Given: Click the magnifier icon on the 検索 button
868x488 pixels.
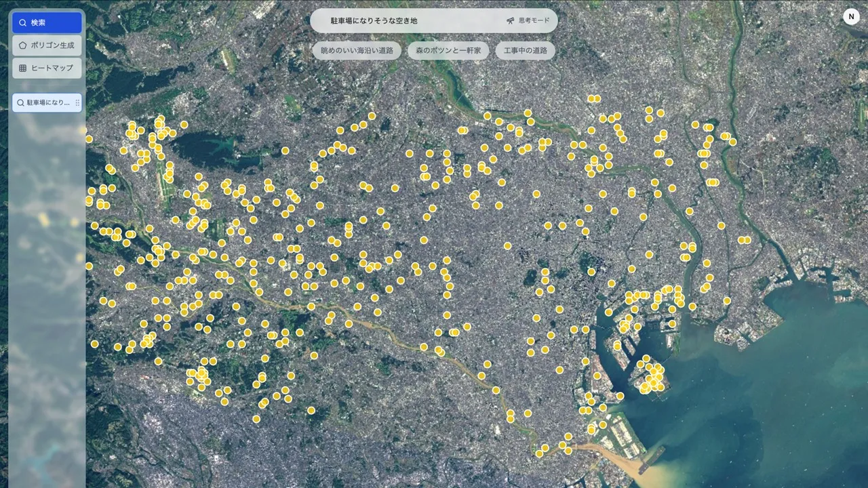Looking at the screenshot, I should (22, 22).
